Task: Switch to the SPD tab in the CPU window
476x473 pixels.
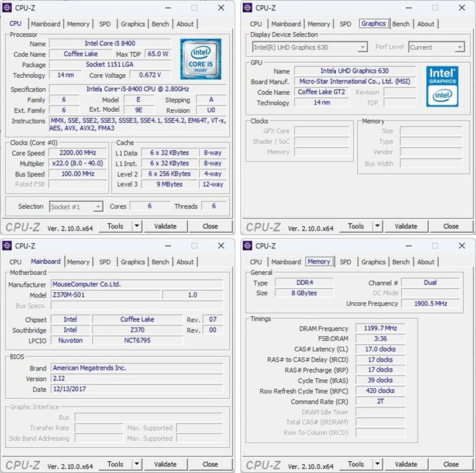Action: point(105,24)
